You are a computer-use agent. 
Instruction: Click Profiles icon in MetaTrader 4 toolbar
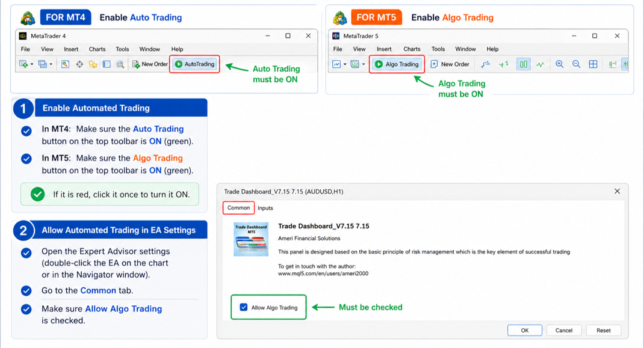(42, 64)
